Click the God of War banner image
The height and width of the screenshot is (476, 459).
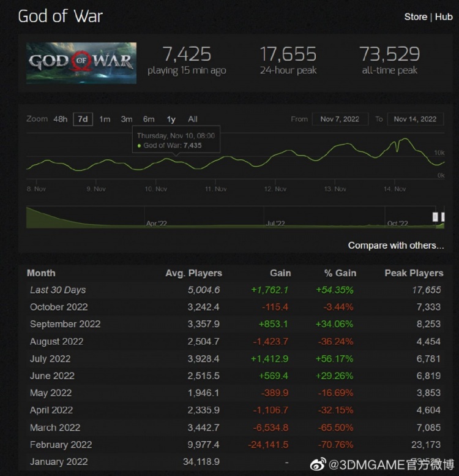tap(81, 63)
